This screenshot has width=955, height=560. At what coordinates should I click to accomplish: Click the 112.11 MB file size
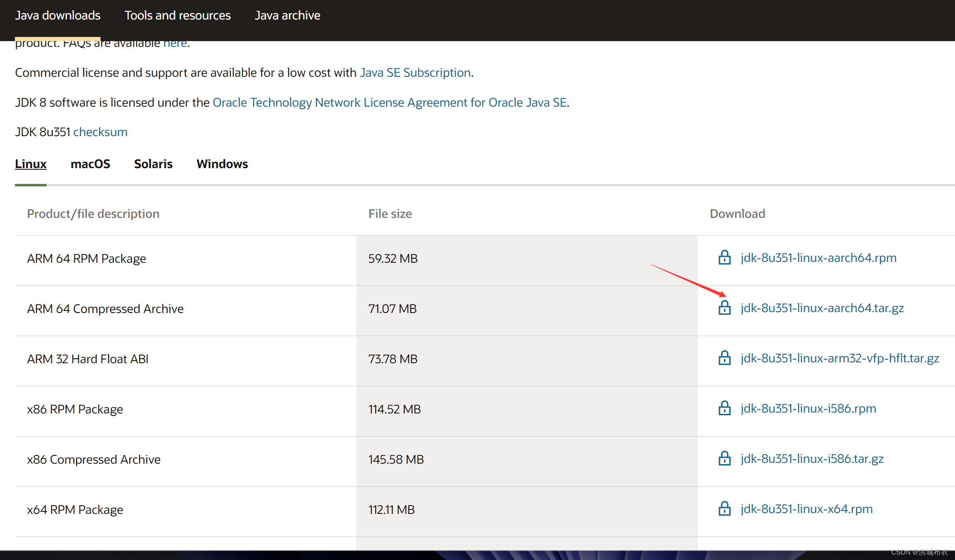click(392, 510)
